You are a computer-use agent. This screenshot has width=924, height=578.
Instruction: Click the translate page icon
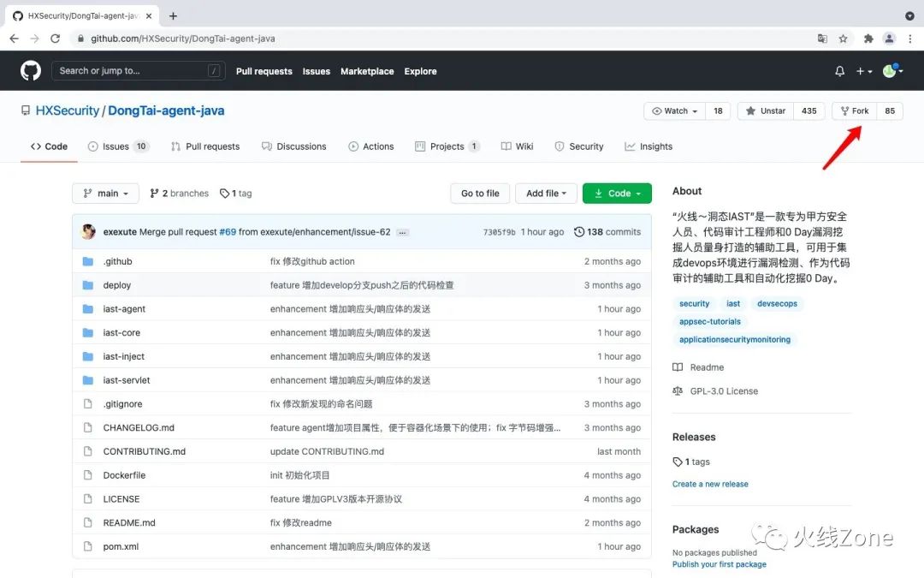822,39
